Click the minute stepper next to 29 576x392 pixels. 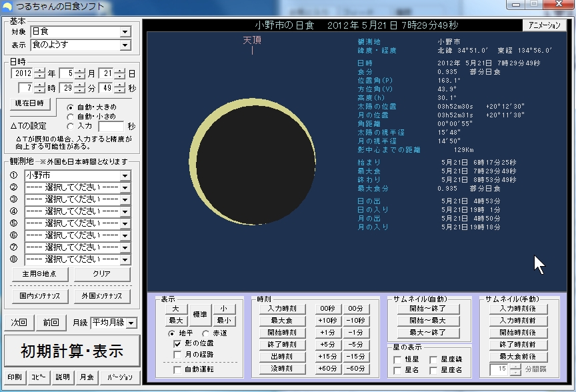coord(80,88)
